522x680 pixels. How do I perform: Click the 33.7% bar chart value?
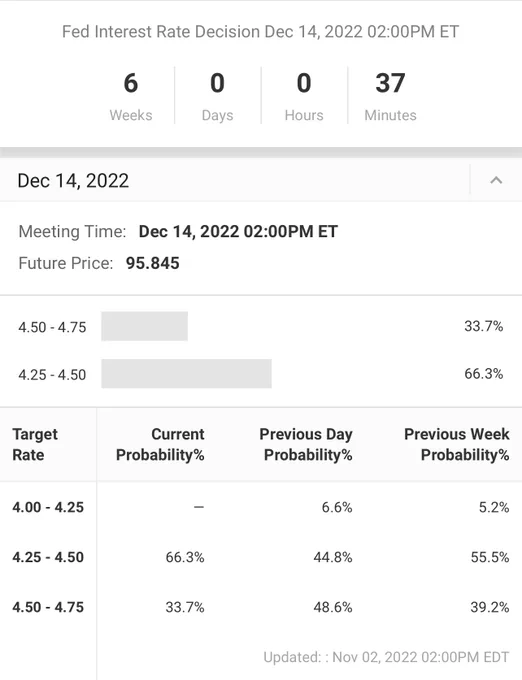pos(483,326)
